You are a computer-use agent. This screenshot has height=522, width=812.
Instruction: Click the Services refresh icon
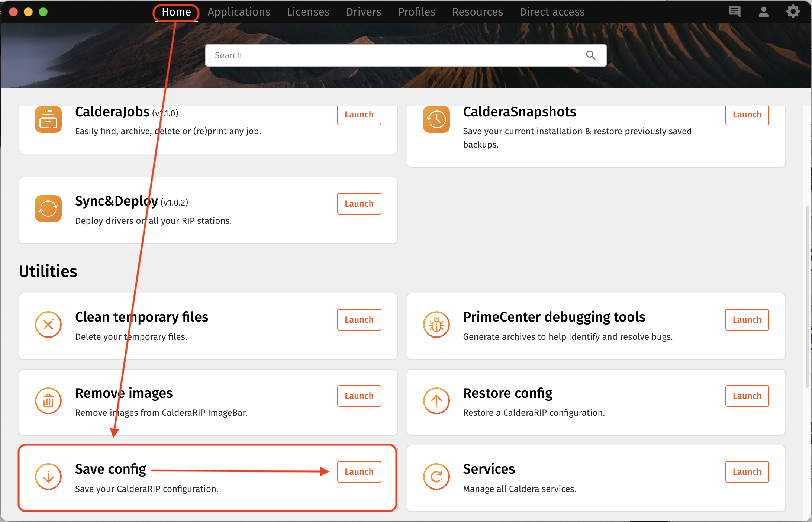pyautogui.click(x=436, y=477)
